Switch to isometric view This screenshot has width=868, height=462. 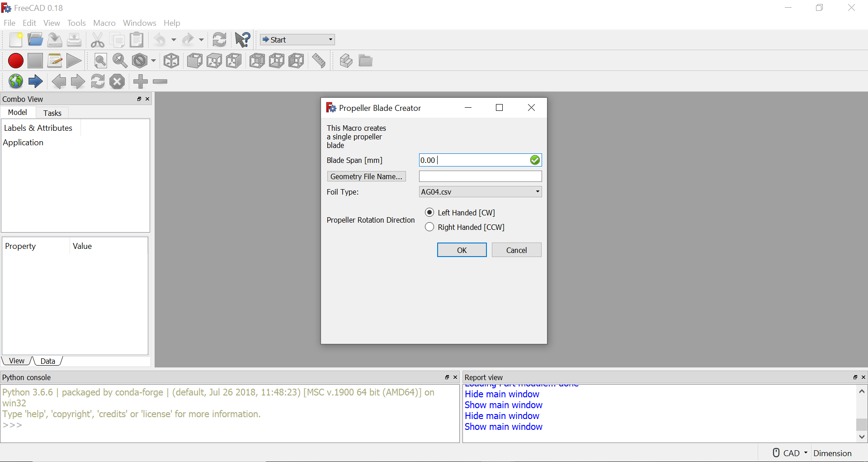click(171, 60)
